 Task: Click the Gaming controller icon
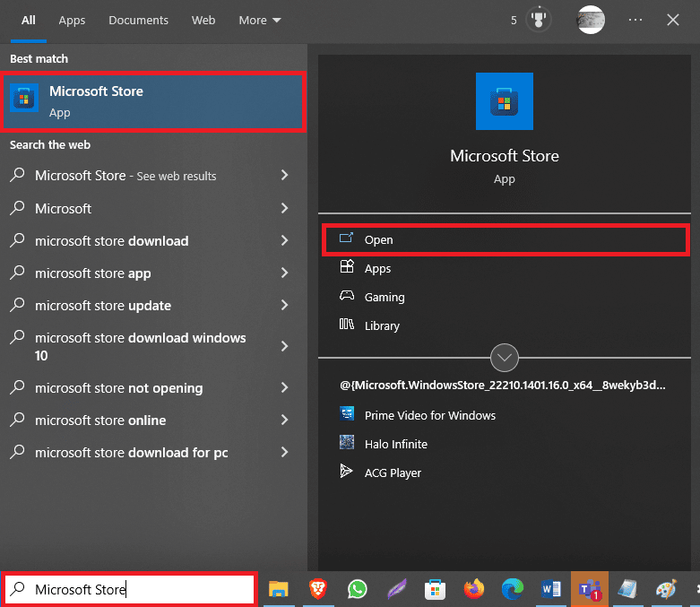tap(347, 296)
